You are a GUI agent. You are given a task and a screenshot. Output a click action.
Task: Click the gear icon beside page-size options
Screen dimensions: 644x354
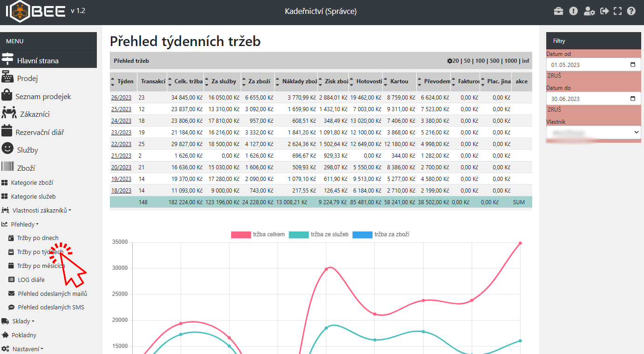[x=450, y=61]
